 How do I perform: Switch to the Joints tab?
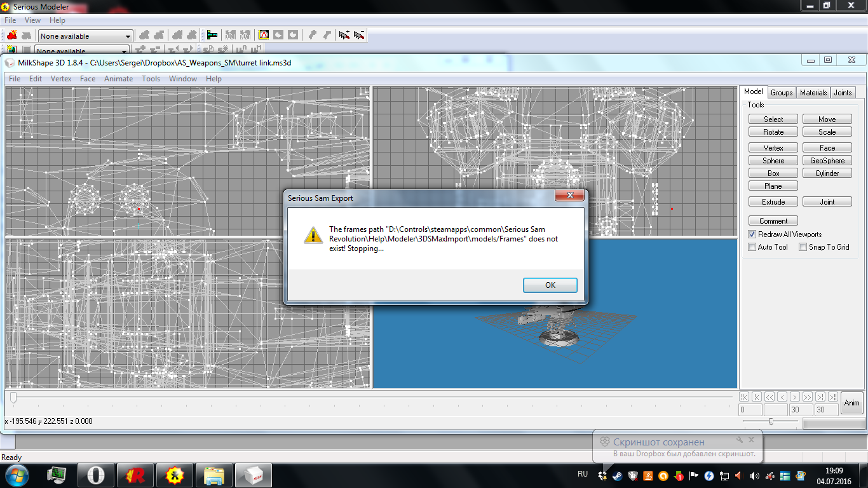(x=843, y=93)
